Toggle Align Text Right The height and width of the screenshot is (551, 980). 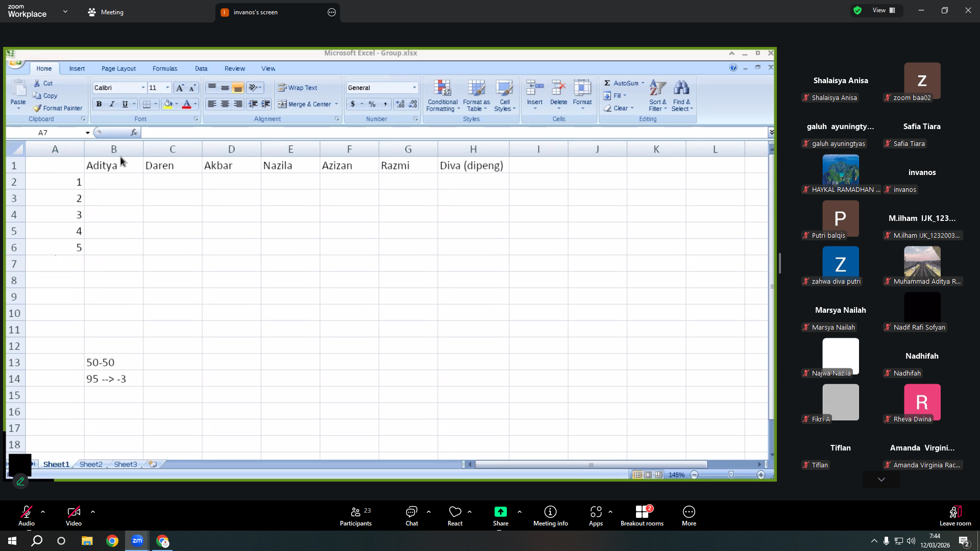click(238, 104)
